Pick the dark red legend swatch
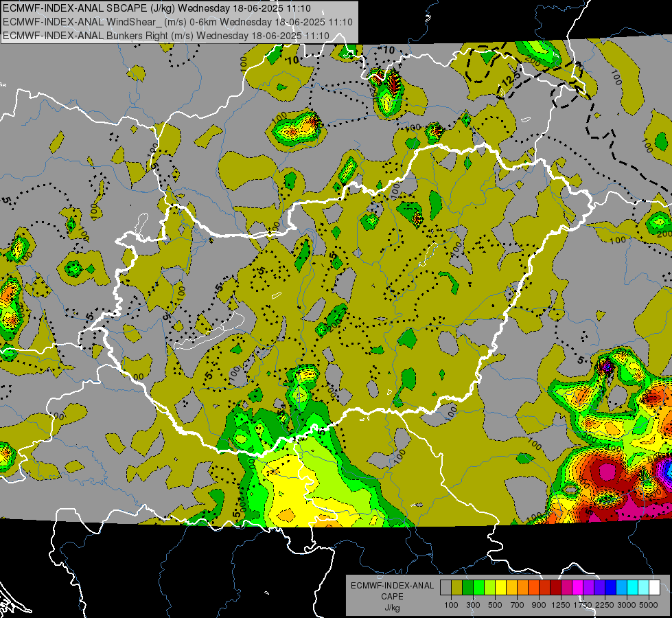The image size is (672, 618). tap(555, 588)
